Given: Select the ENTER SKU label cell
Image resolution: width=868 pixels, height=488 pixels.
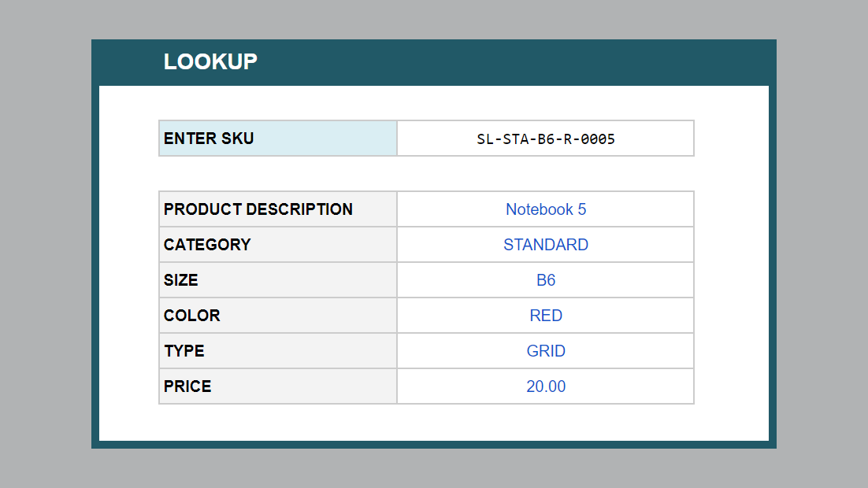Looking at the screenshot, I should [277, 139].
